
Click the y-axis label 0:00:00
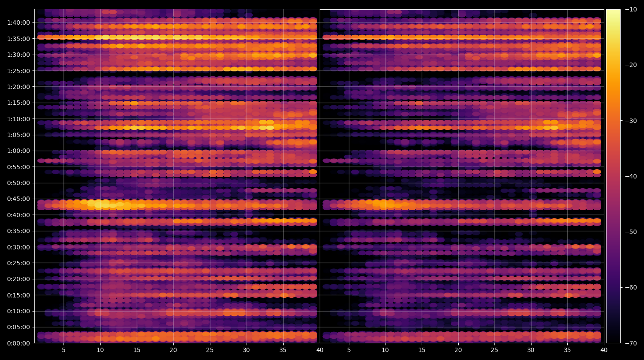point(19,343)
